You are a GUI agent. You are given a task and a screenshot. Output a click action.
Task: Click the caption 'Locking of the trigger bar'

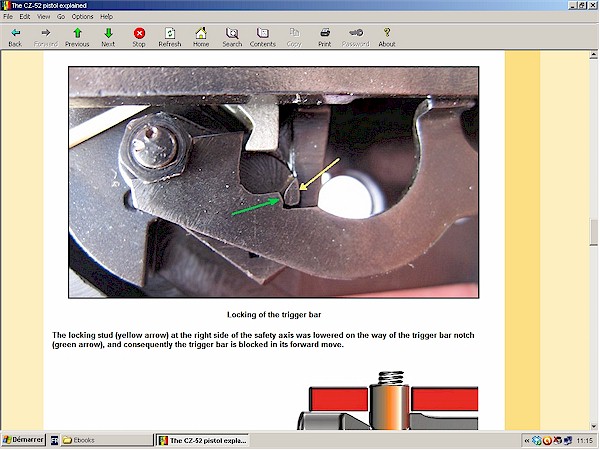point(274,315)
